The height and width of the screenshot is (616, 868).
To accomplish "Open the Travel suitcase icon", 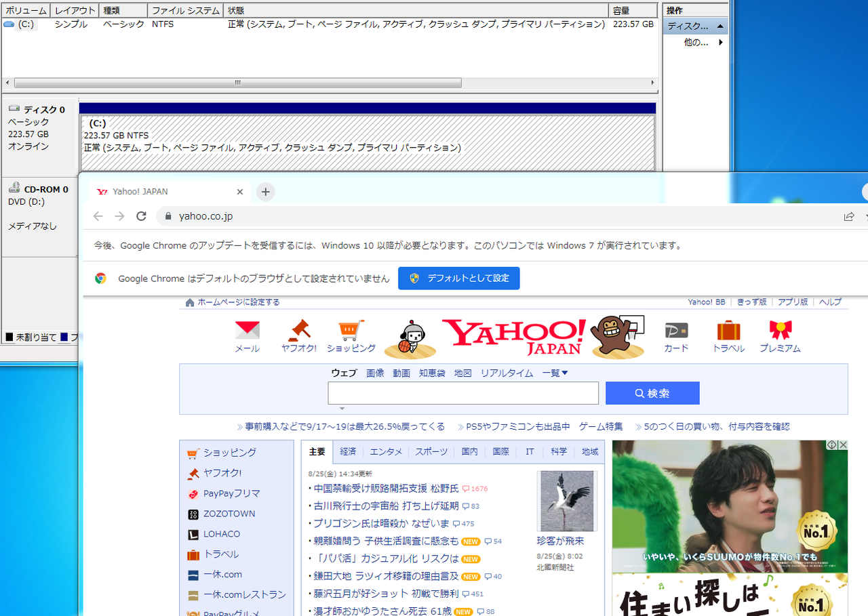I will [728, 331].
